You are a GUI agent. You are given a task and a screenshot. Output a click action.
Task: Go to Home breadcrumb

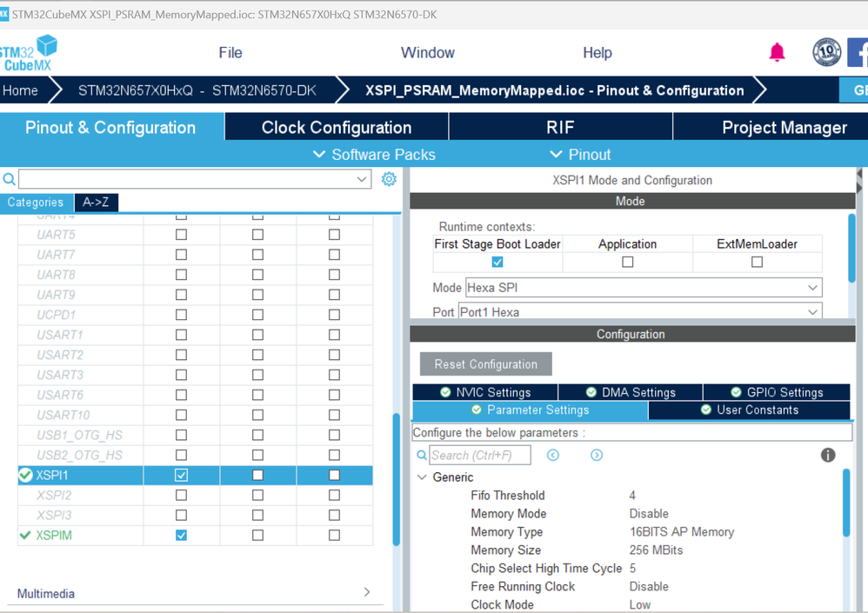(x=21, y=90)
